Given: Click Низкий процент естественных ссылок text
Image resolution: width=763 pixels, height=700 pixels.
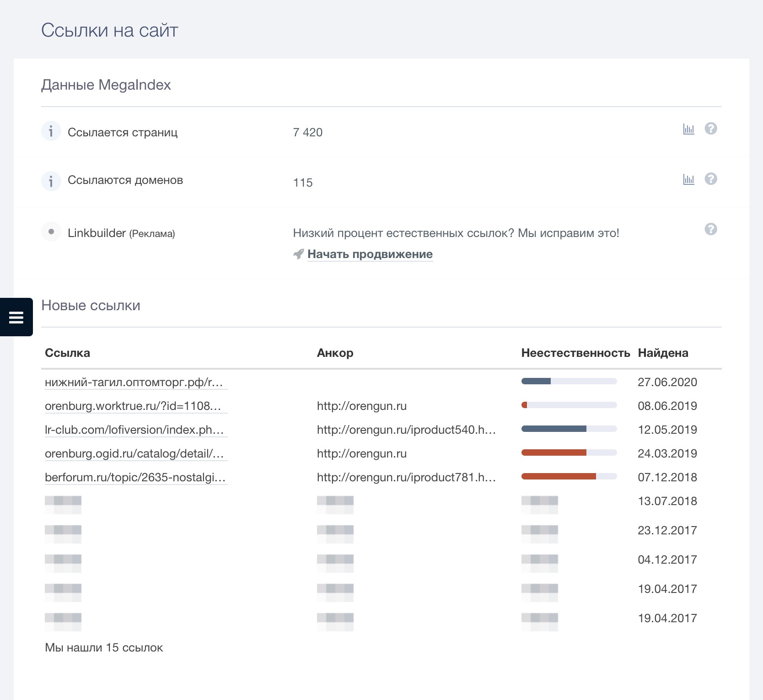Looking at the screenshot, I should [x=456, y=233].
